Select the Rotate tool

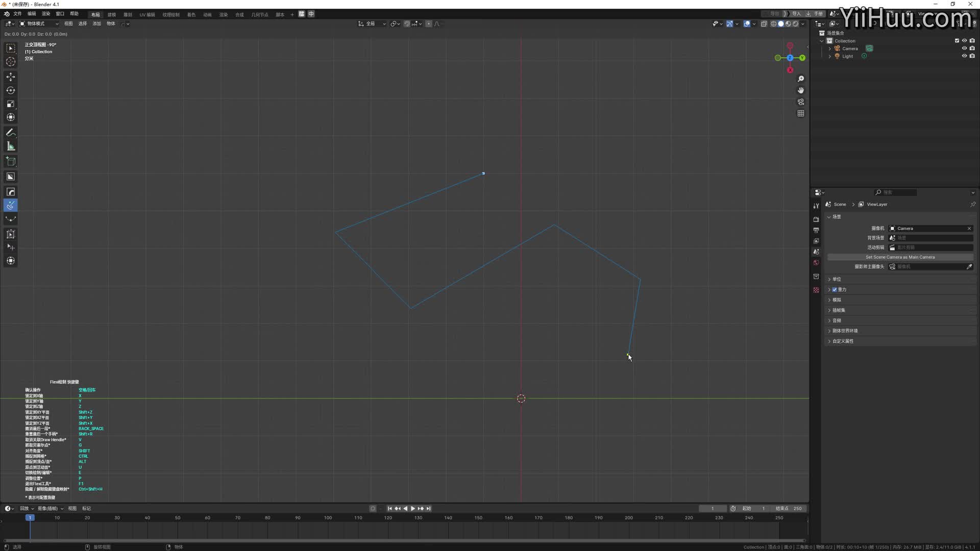coord(11,90)
